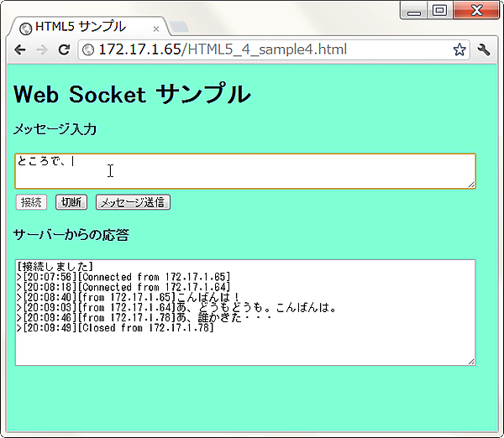Select the HTML5 サンプル tab

(87, 27)
